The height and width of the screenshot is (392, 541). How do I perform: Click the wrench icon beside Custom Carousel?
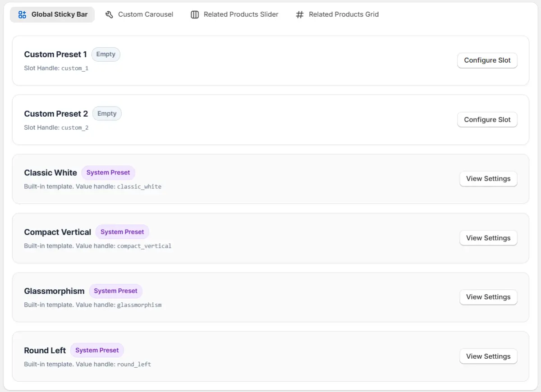tap(109, 14)
